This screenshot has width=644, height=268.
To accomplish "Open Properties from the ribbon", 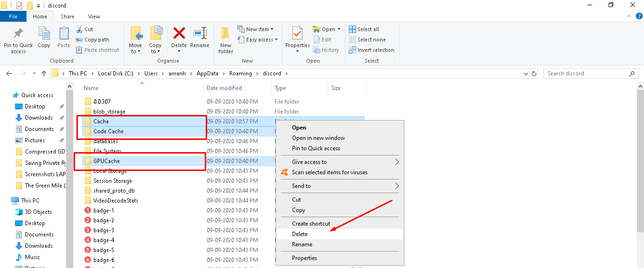I will pyautogui.click(x=297, y=34).
